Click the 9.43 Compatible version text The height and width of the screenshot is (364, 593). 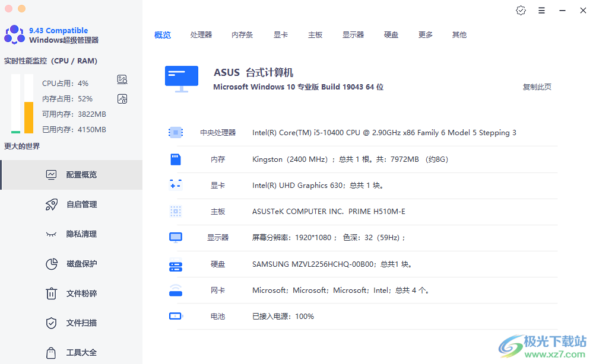click(x=59, y=30)
